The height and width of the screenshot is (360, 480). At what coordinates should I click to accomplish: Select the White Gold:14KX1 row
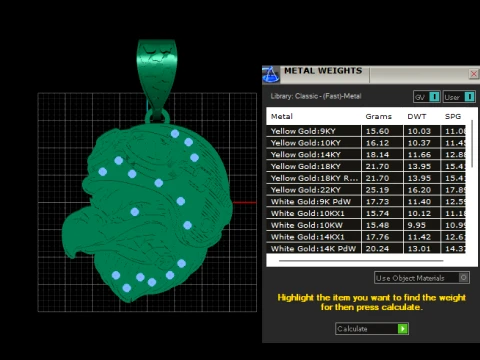point(366,237)
